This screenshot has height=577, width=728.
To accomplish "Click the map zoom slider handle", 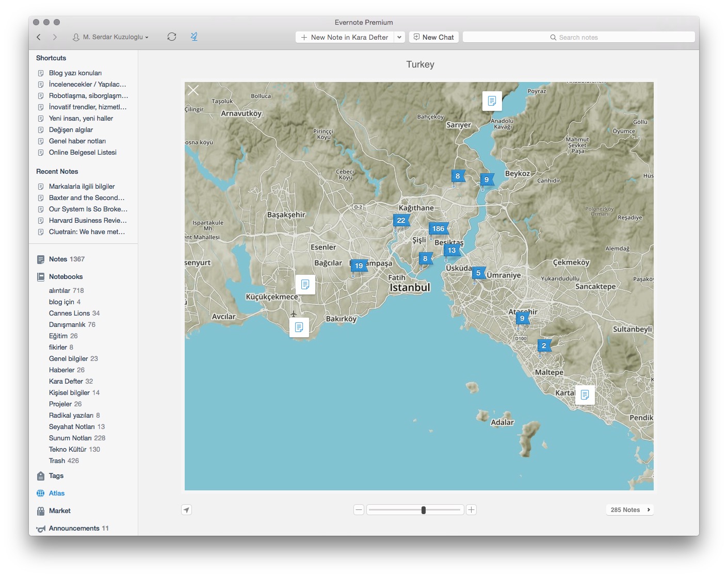I will coord(424,510).
